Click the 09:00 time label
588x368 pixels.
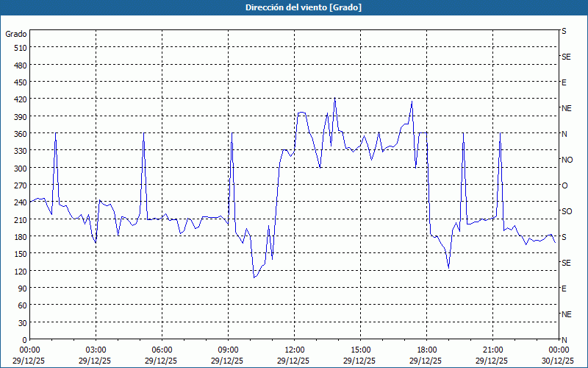coord(228,350)
